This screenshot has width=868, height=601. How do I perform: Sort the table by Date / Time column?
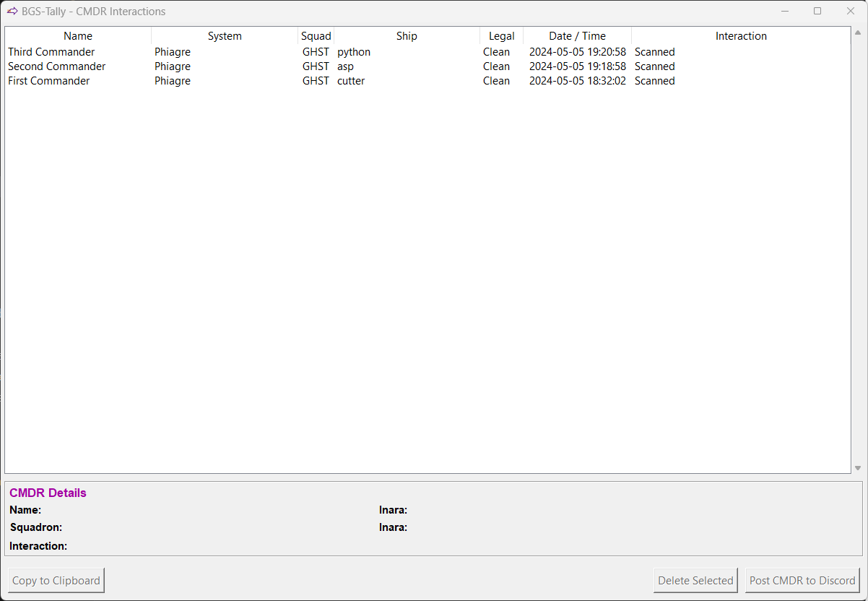click(577, 35)
